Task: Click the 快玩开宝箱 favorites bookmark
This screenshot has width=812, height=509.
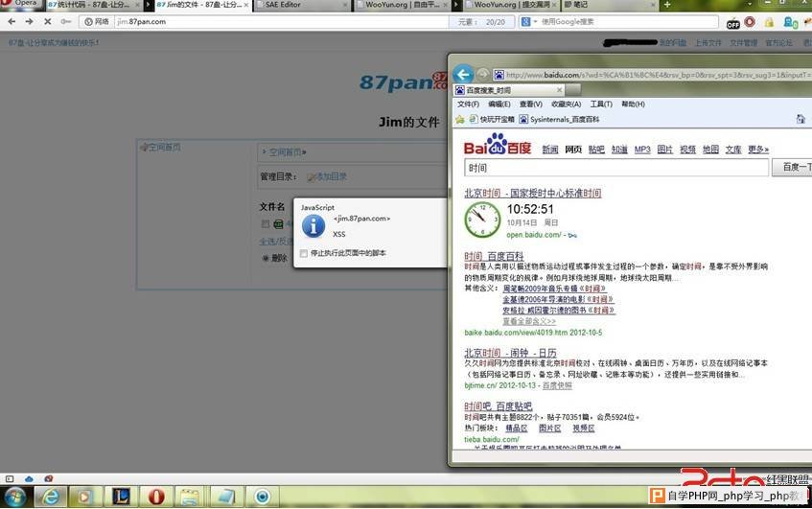Action: [x=492, y=120]
